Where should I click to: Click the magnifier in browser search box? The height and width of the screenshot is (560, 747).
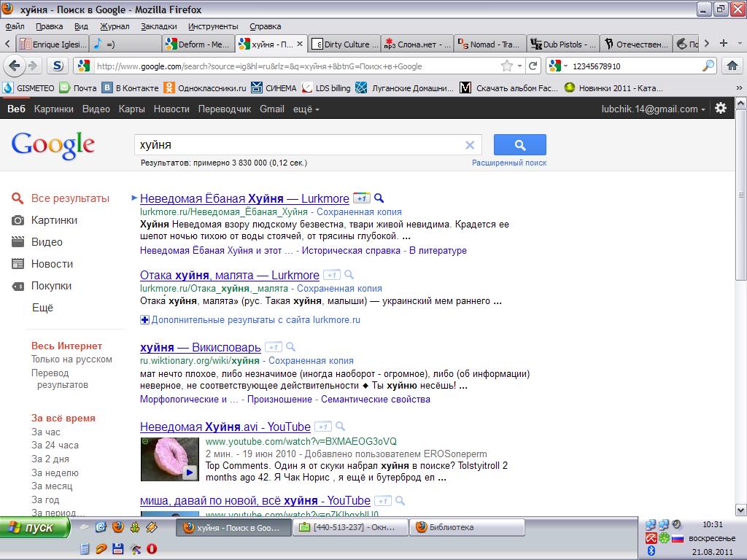click(708, 66)
